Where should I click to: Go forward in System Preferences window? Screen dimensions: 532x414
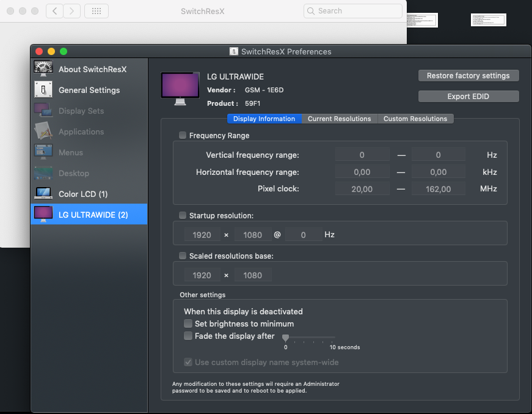tap(71, 11)
